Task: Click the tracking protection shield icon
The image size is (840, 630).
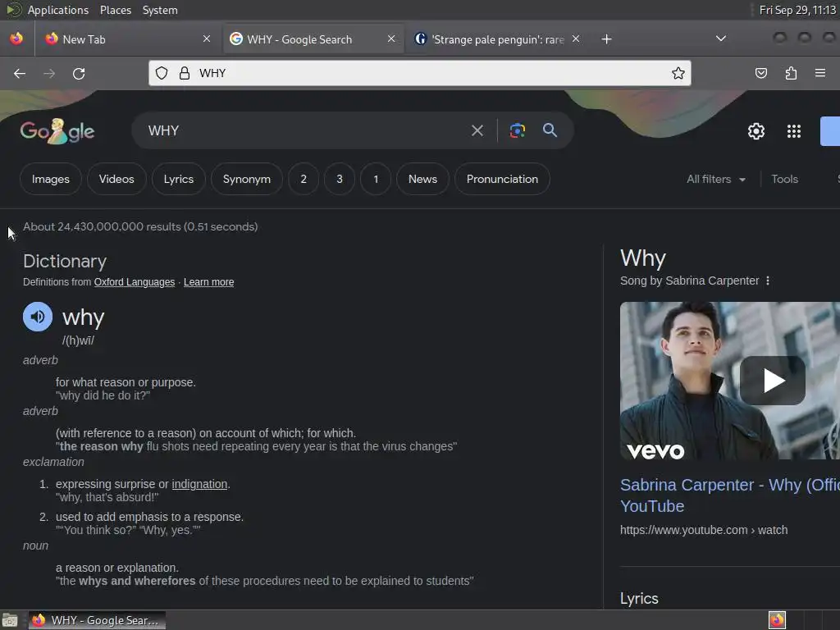Action: (x=162, y=73)
